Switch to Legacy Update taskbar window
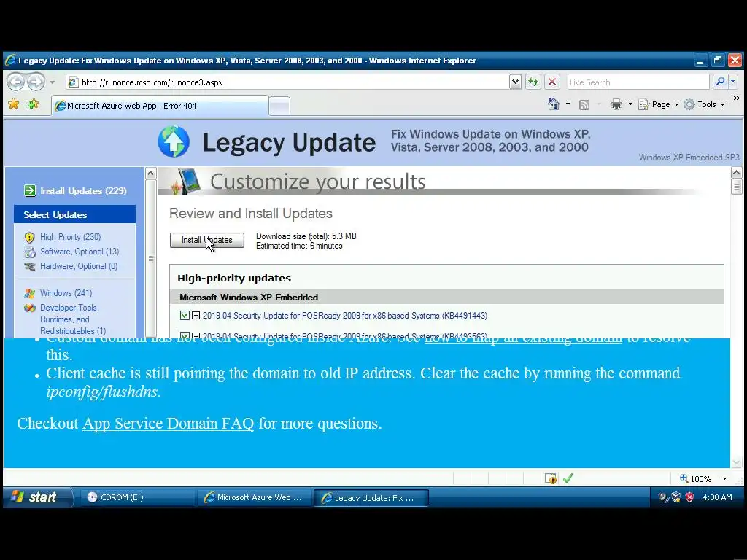 [371, 497]
